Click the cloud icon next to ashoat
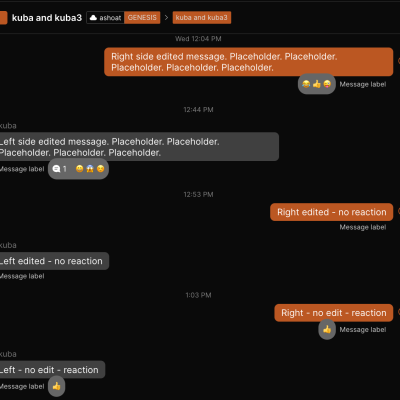The width and height of the screenshot is (400, 400). coord(94,18)
